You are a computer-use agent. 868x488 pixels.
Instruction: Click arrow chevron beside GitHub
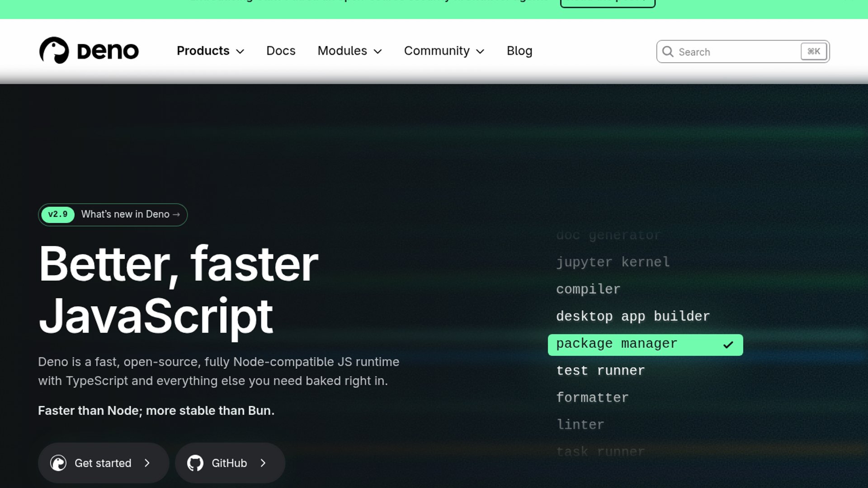click(x=263, y=463)
